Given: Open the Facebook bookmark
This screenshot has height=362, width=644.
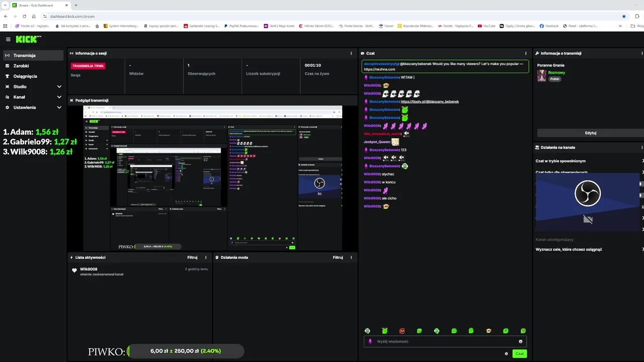Looking at the screenshot, I should pos(549,26).
